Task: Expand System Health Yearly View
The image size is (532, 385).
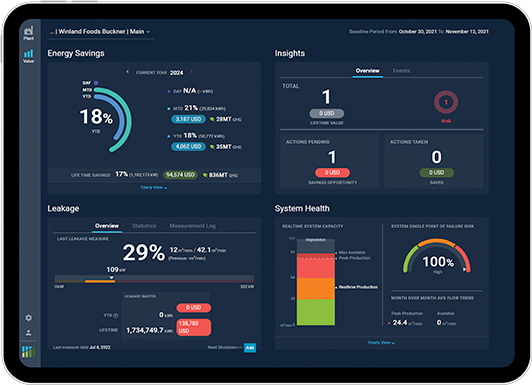Action: point(381,343)
